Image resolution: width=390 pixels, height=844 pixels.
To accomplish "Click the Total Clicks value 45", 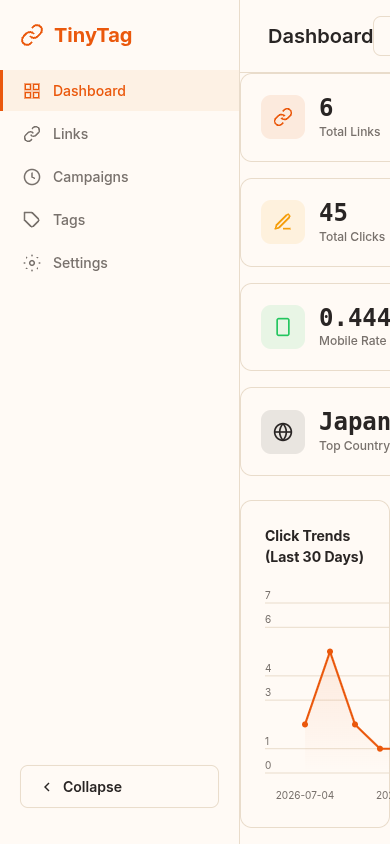I will click(334, 212).
